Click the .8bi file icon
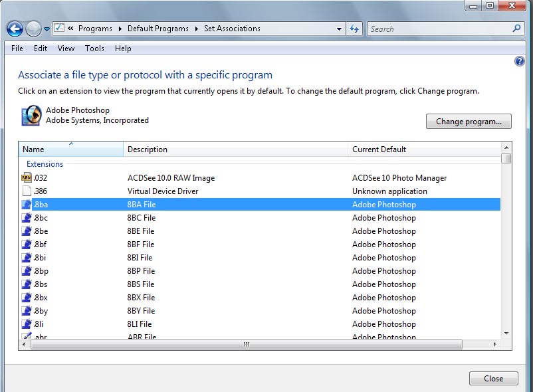 (27, 258)
